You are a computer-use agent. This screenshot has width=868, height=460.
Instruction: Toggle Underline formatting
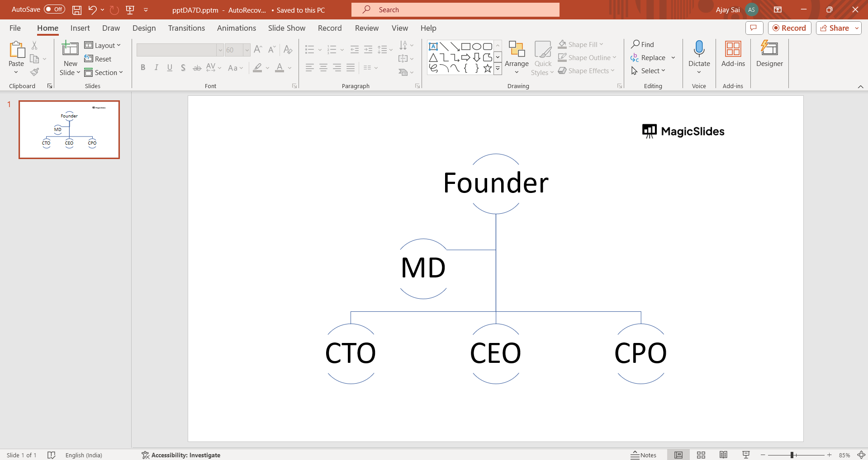pyautogui.click(x=170, y=68)
